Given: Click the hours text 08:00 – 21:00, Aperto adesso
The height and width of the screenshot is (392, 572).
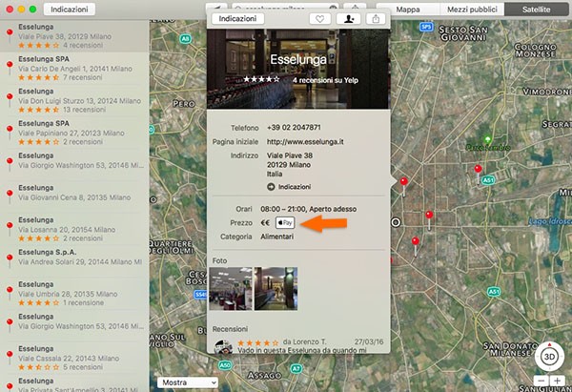Looking at the screenshot, I should point(309,209).
